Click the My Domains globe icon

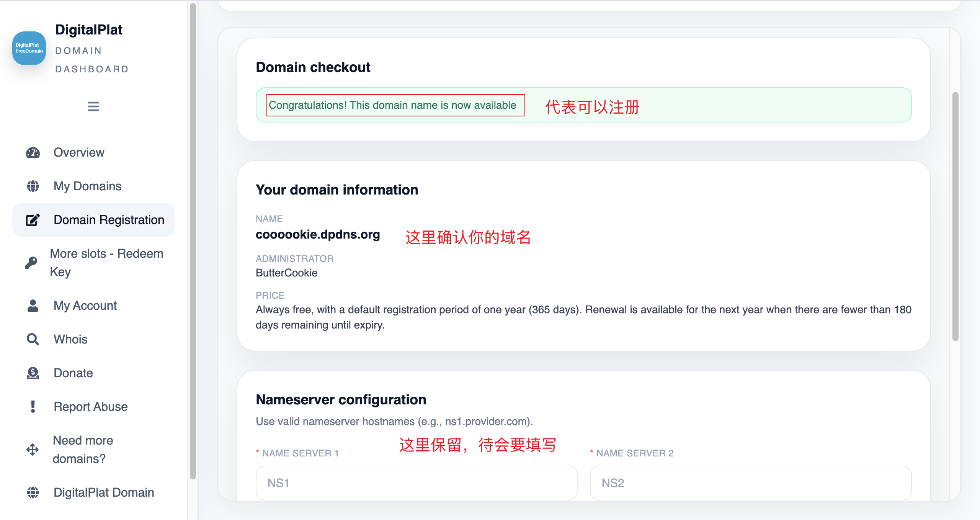33,186
